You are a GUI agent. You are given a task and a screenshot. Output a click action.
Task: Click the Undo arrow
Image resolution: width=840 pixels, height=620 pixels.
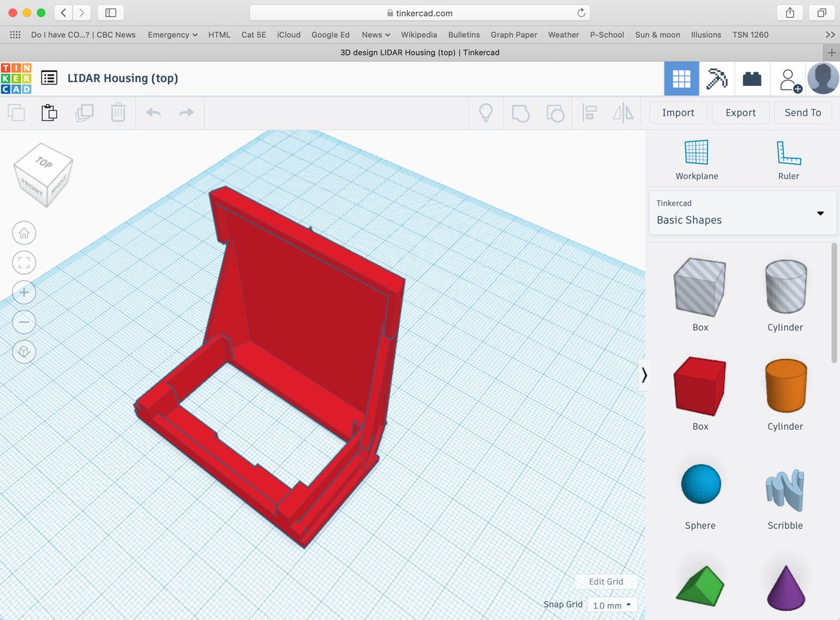point(153,113)
